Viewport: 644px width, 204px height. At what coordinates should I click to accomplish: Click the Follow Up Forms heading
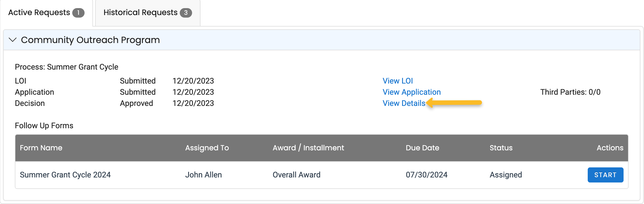tap(44, 126)
